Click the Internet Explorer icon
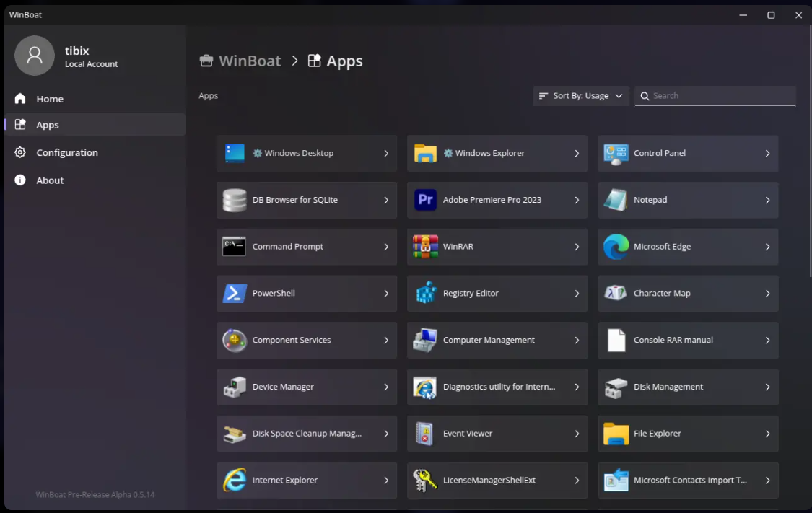 [234, 481]
